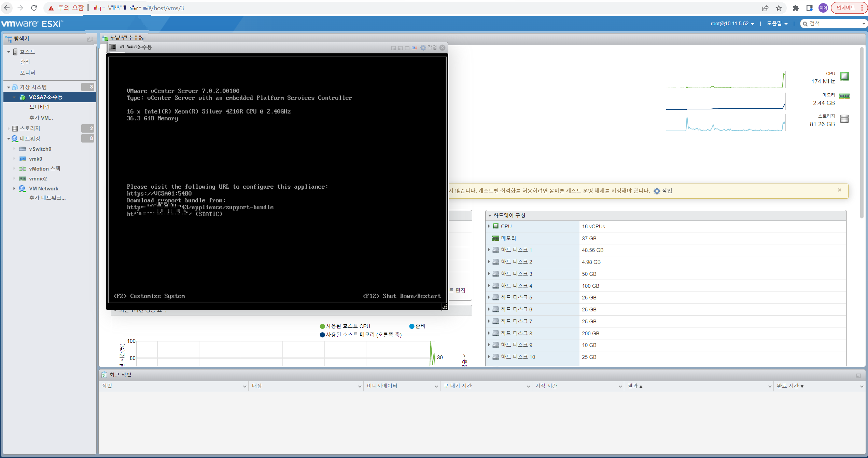The width and height of the screenshot is (868, 458).
Task: Click the browser bookmark star icon
Action: coord(779,8)
